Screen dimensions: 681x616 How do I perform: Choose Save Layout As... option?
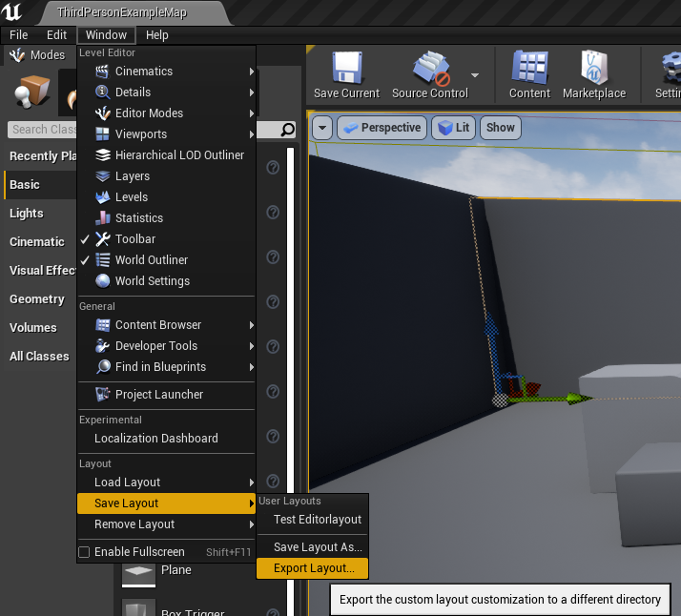313,547
